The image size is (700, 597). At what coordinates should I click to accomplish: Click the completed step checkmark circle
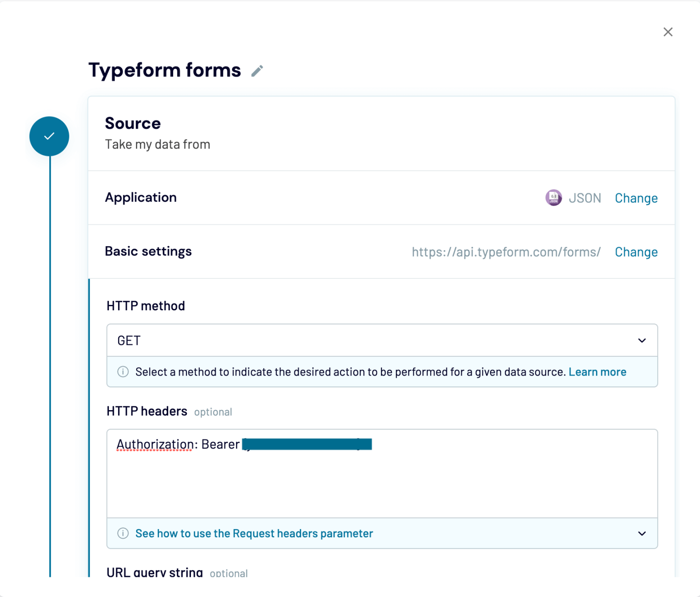pyautogui.click(x=49, y=136)
